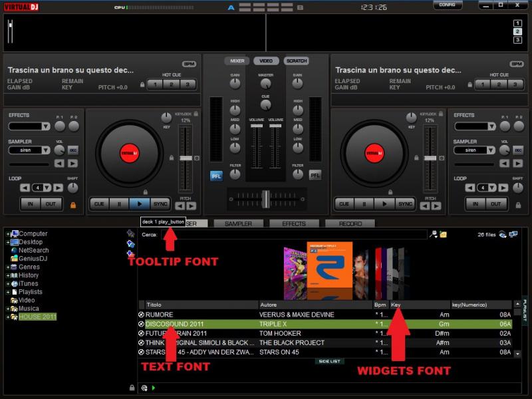The height and width of the screenshot is (399, 532).
Task: Click the dual-monitor icon in the browser header
Action: 513,234
